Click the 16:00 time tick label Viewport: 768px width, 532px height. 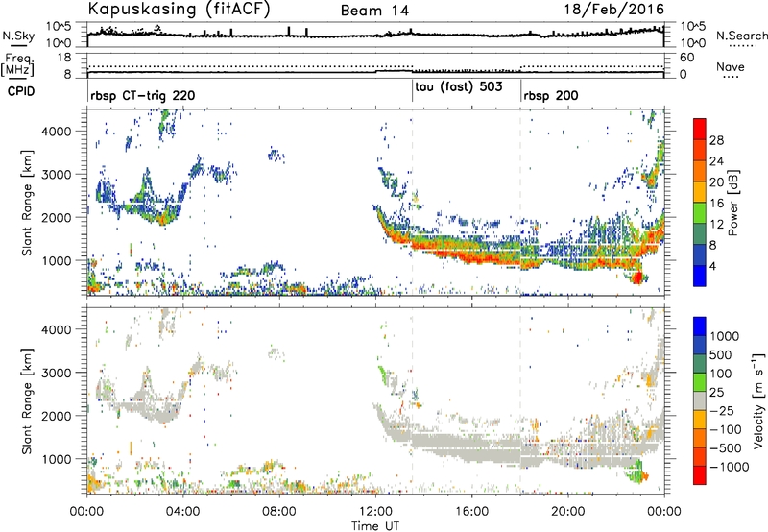472,512
